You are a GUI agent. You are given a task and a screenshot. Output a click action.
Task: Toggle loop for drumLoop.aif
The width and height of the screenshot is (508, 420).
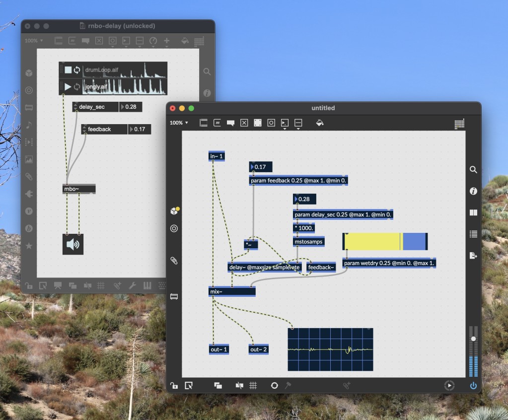[x=77, y=70]
